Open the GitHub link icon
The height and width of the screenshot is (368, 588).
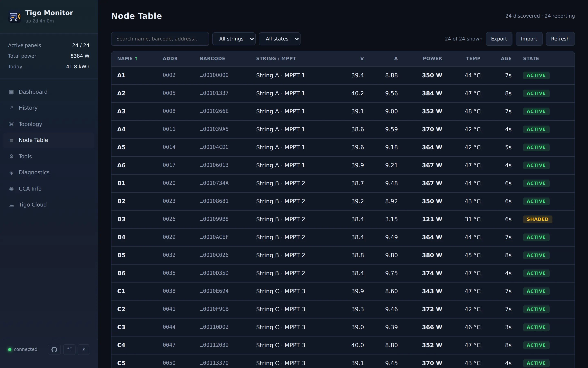[x=54, y=350]
